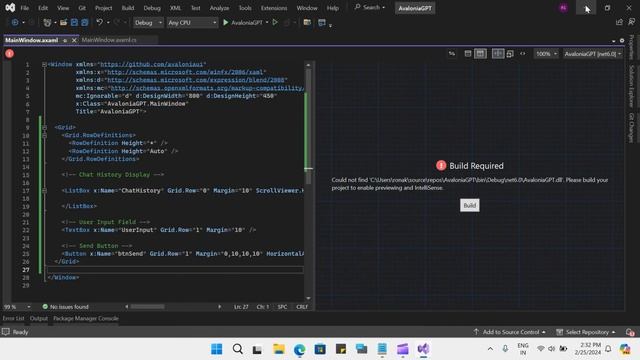
Task: Open Windows Start menu
Action: pos(217,349)
